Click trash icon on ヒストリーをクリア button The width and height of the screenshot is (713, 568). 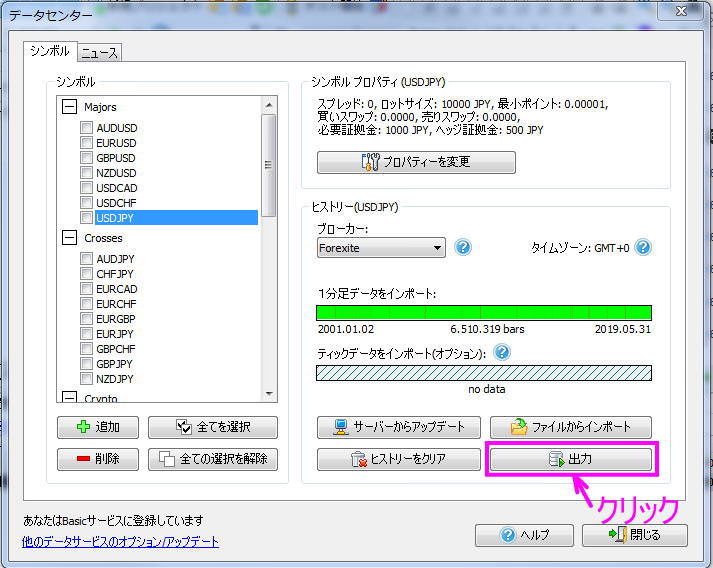point(358,459)
